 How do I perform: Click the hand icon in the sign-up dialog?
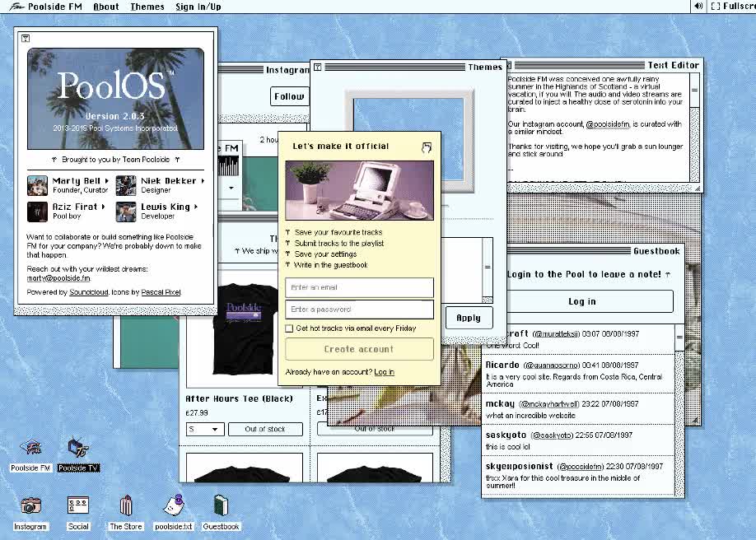point(427,147)
